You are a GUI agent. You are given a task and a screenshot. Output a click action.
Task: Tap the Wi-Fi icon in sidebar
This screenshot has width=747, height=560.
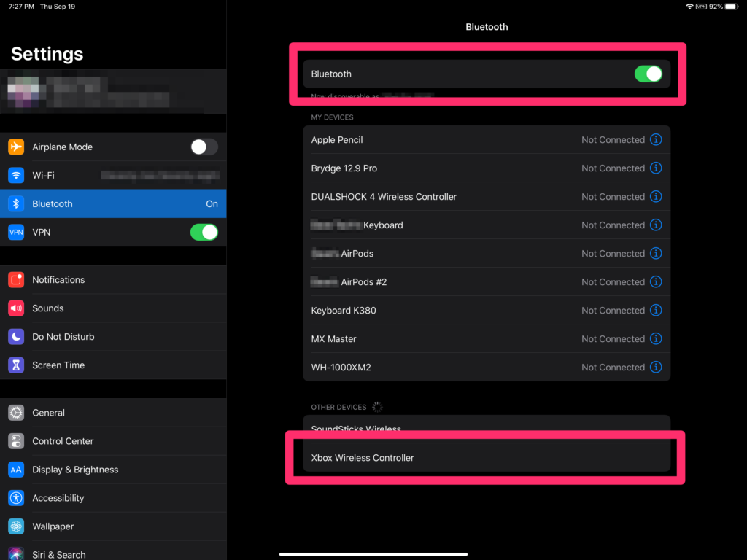(16, 175)
